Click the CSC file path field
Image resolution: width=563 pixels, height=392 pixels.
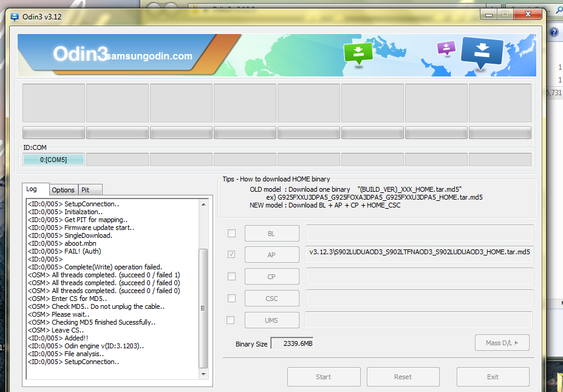coord(420,299)
